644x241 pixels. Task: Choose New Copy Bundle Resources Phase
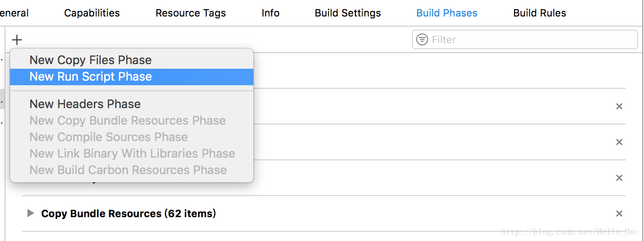[128, 120]
